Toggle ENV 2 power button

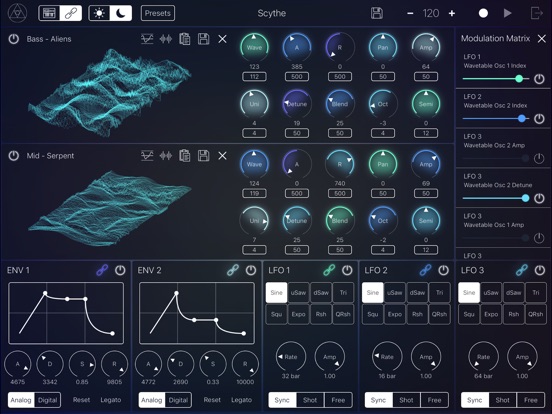click(x=251, y=270)
